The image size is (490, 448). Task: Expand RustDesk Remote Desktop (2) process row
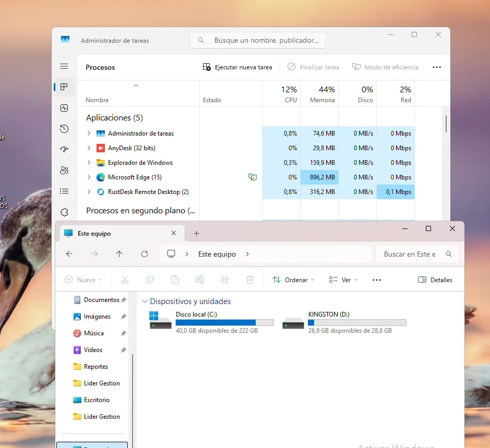[89, 192]
